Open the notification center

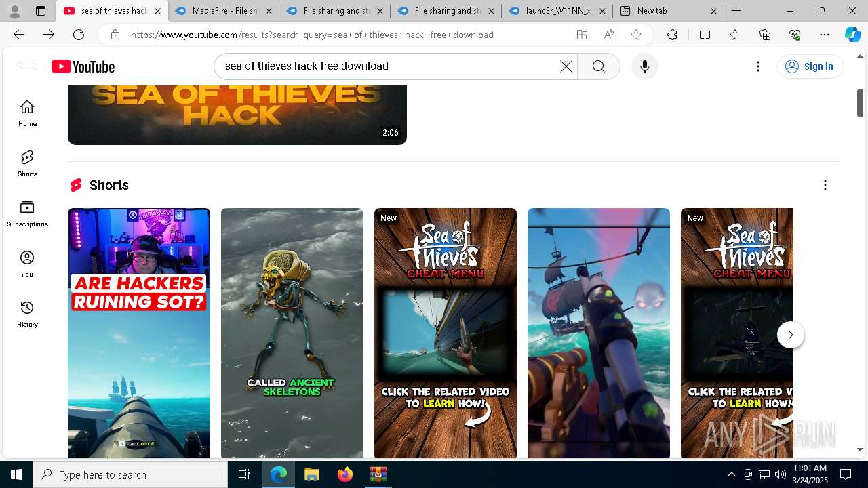click(846, 474)
